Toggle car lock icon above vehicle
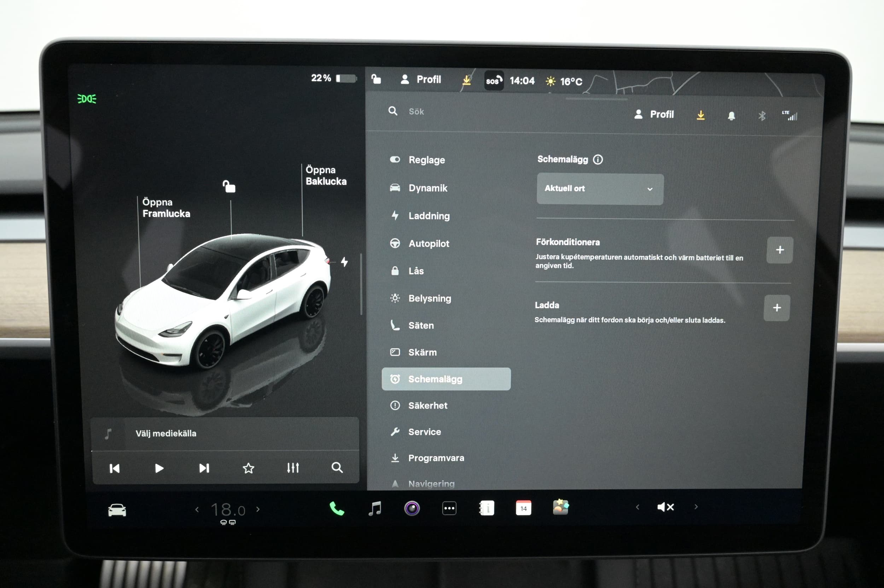 click(229, 186)
